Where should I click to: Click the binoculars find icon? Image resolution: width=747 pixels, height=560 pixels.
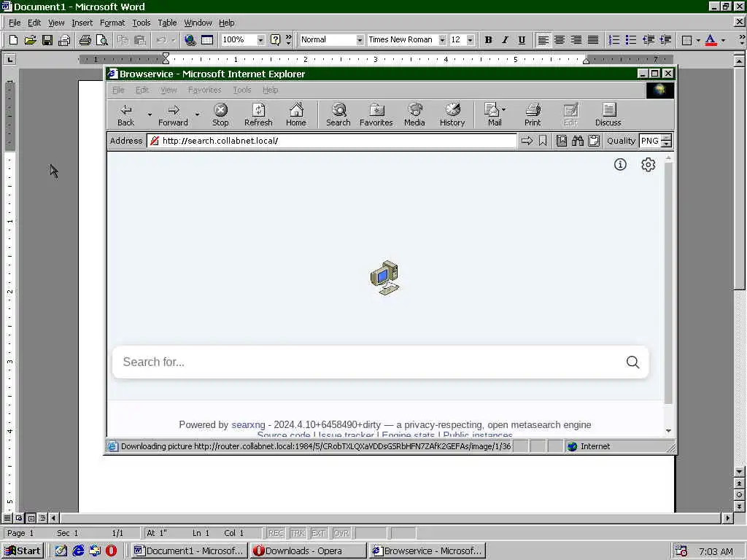[x=578, y=141]
